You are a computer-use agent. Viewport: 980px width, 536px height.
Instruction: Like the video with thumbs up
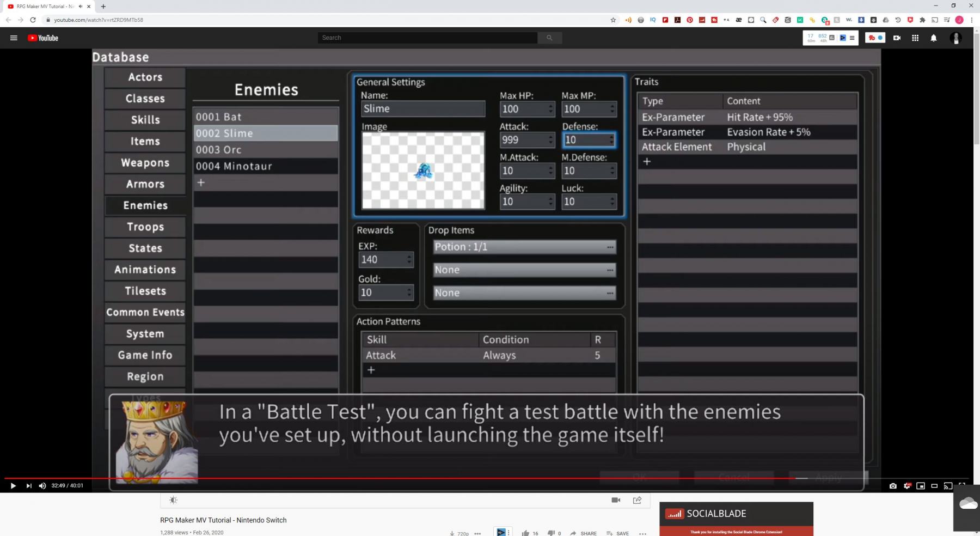525,533
